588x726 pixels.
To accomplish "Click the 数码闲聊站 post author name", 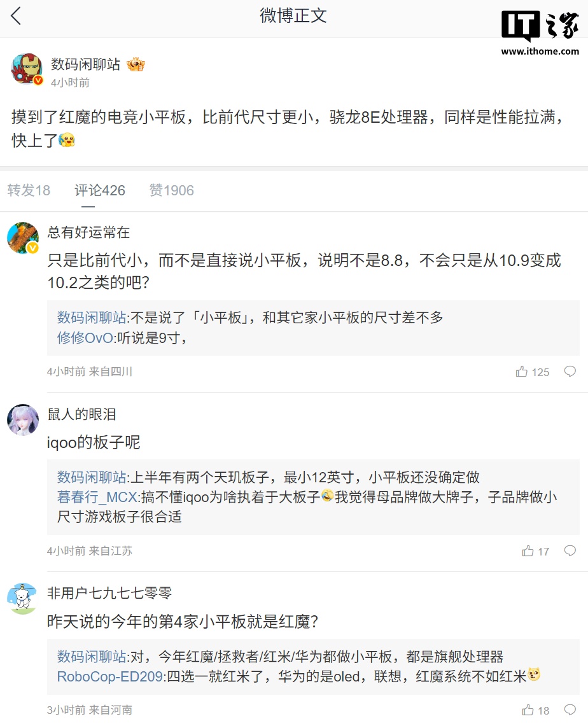I will coord(85,64).
